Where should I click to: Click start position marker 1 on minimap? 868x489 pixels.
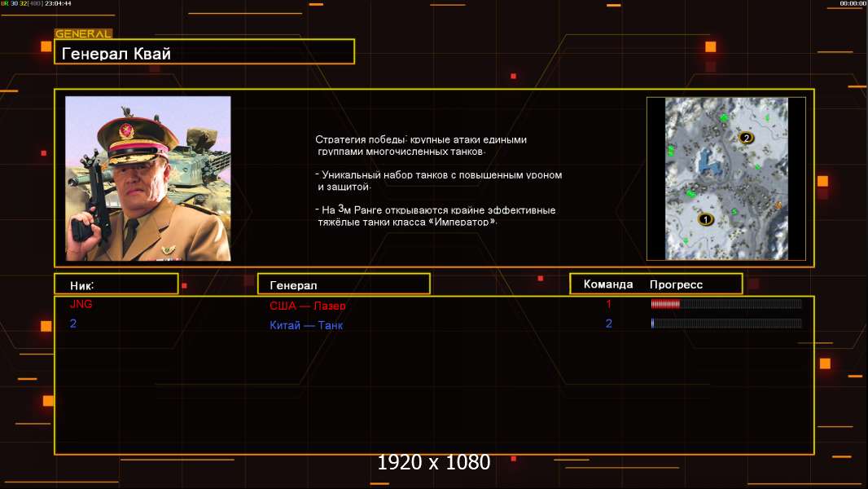(x=706, y=218)
